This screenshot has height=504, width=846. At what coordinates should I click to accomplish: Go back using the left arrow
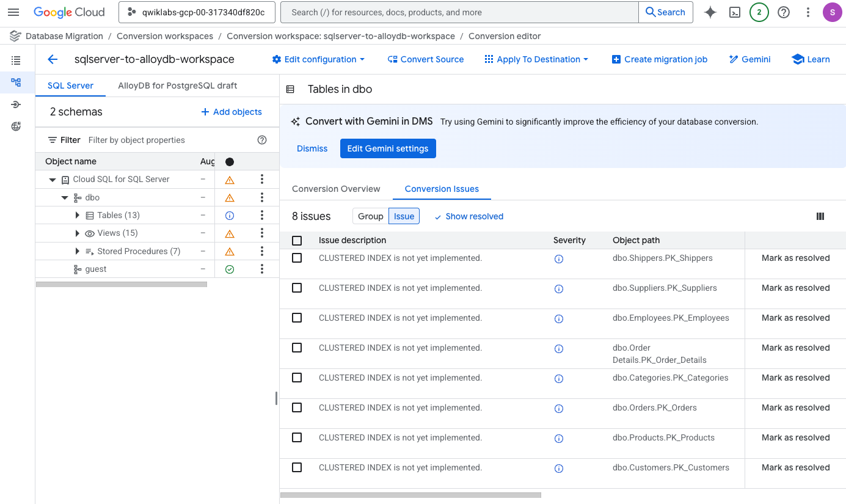pyautogui.click(x=53, y=59)
